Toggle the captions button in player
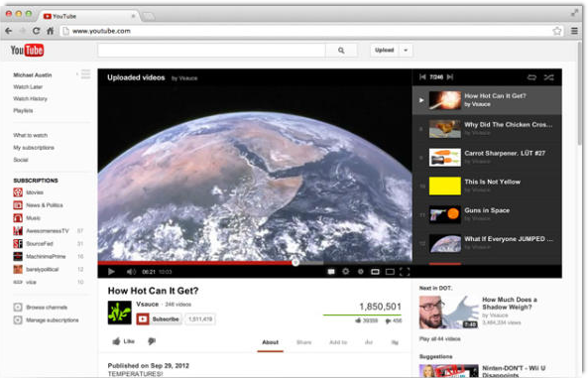The height and width of the screenshot is (378, 588). 331,272
